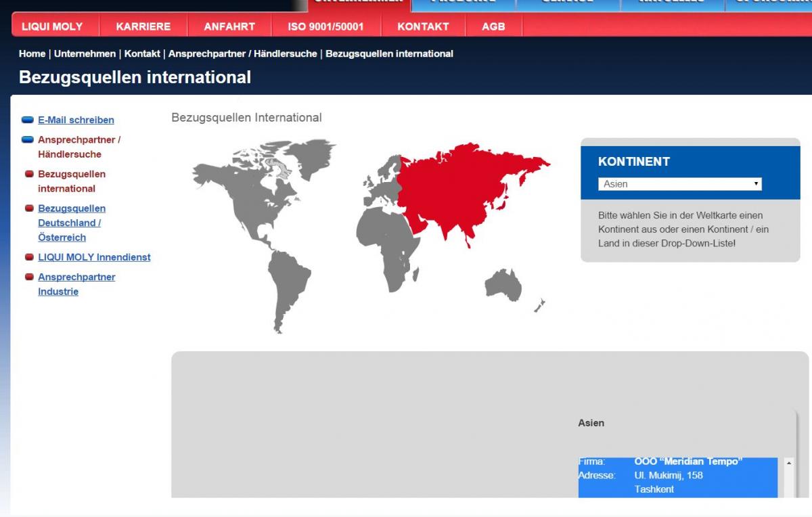Open the ANFAHRT tab

[229, 26]
